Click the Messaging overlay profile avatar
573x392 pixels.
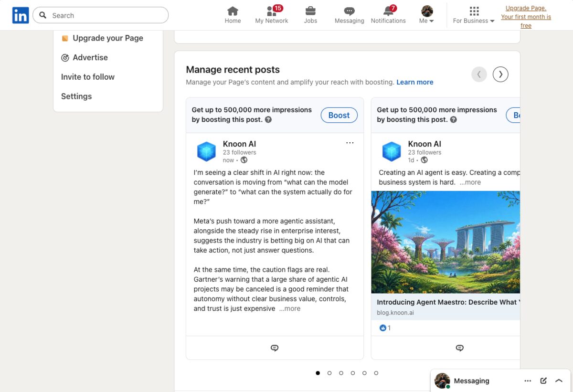[x=442, y=381]
